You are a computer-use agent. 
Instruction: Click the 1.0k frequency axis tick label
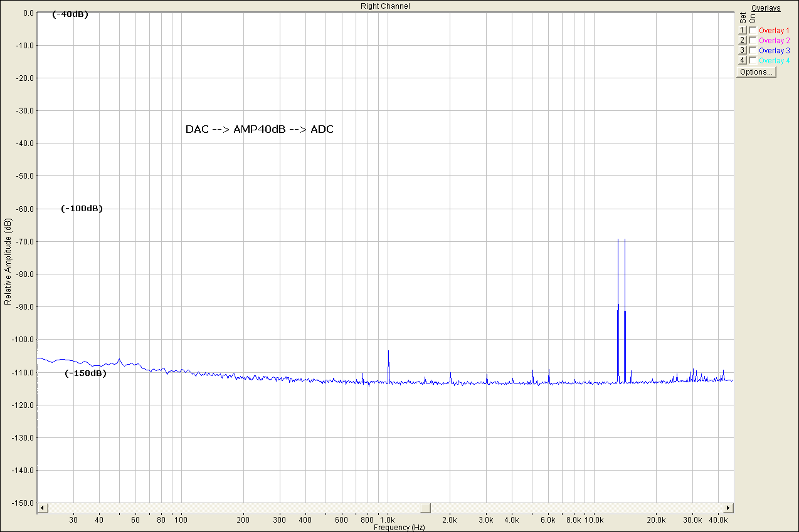click(x=388, y=520)
